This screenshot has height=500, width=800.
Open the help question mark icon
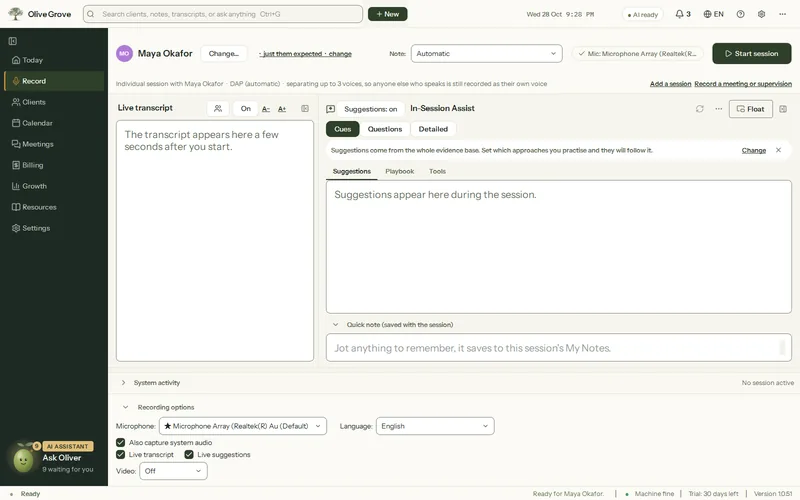point(740,14)
